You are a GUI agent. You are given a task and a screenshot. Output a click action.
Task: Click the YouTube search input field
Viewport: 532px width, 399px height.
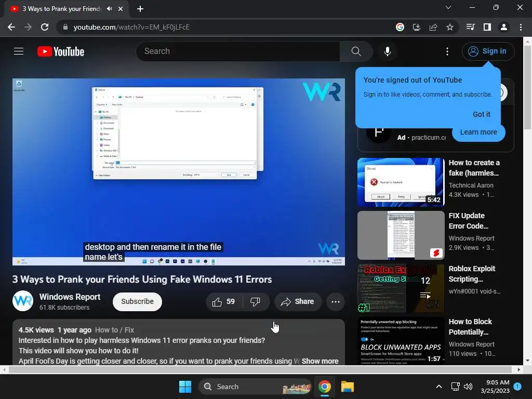(238, 51)
